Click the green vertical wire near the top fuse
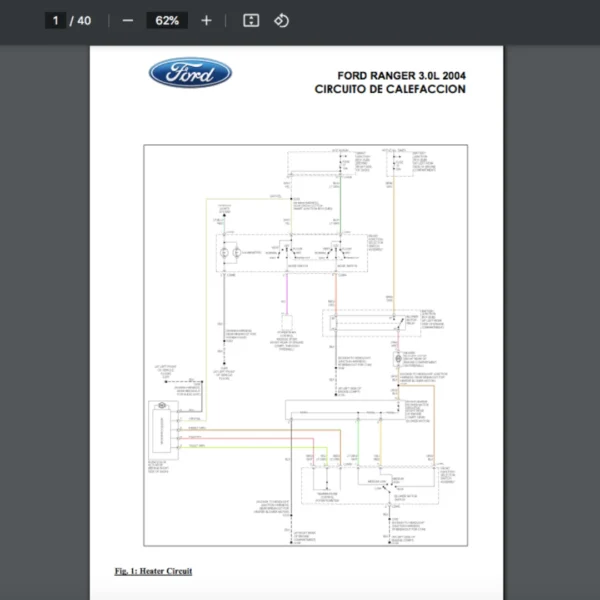This screenshot has height=600, width=600. (x=340, y=210)
